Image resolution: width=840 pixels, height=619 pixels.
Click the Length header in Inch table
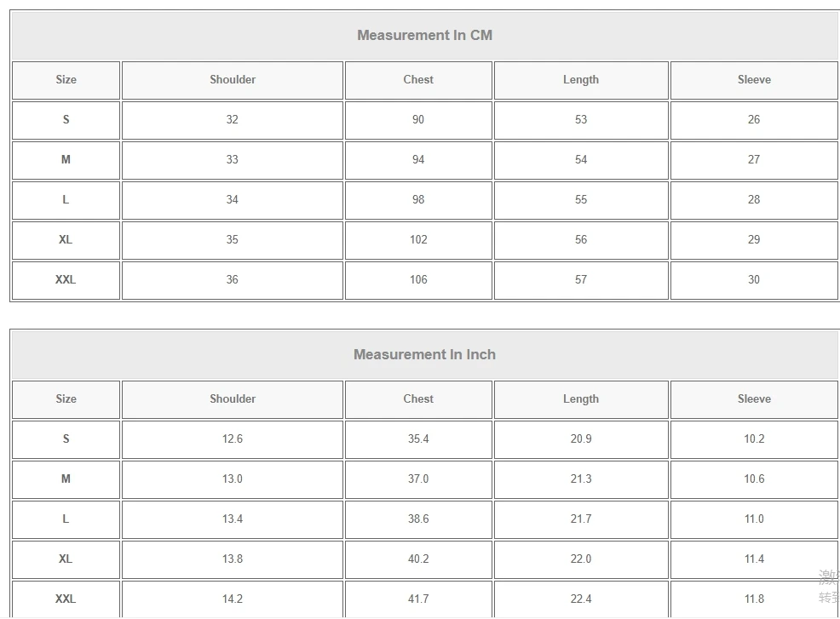tap(581, 398)
